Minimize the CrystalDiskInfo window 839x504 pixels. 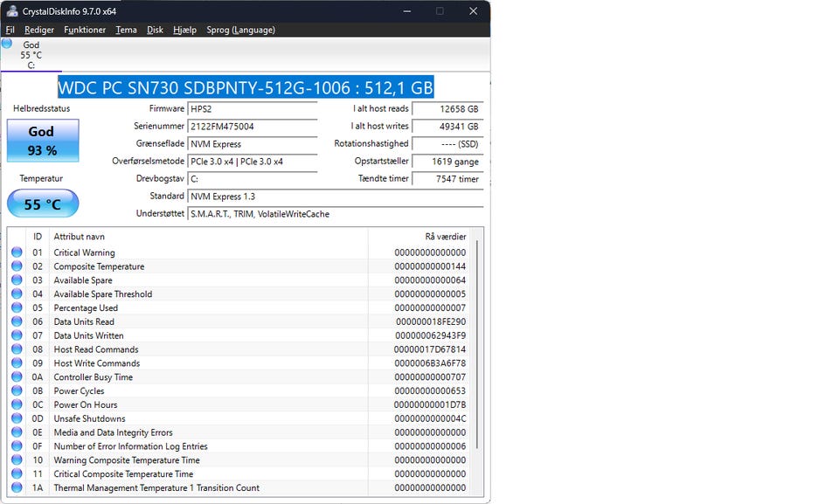(x=406, y=11)
